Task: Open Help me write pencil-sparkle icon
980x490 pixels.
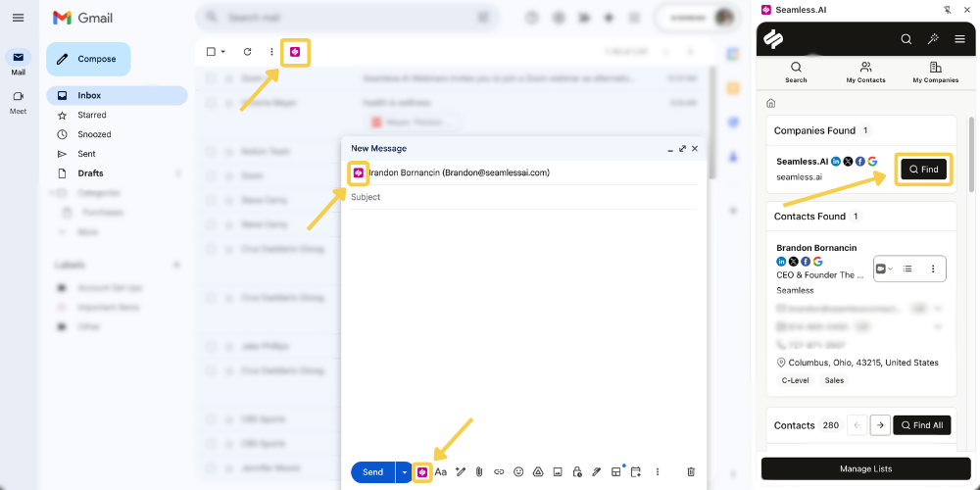Action: 461,472
